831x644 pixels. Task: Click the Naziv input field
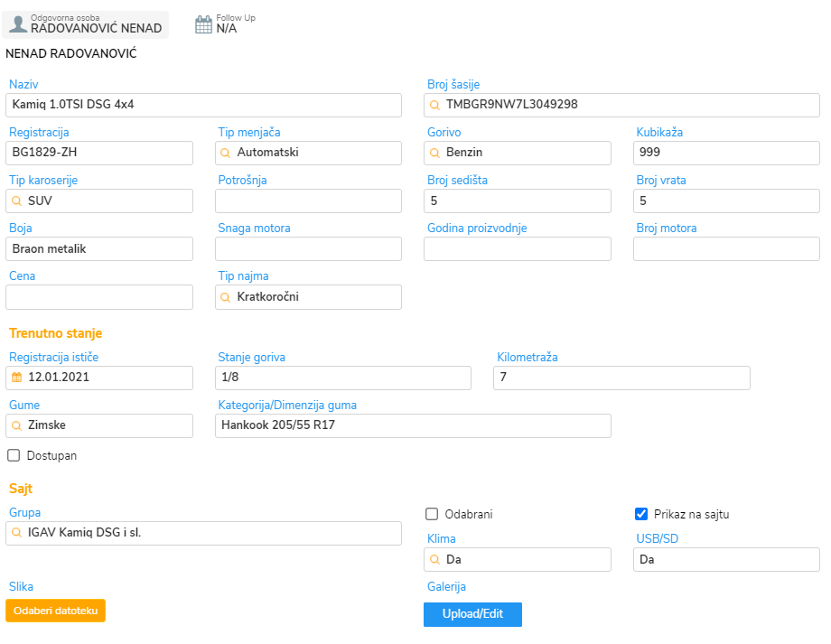click(x=203, y=105)
